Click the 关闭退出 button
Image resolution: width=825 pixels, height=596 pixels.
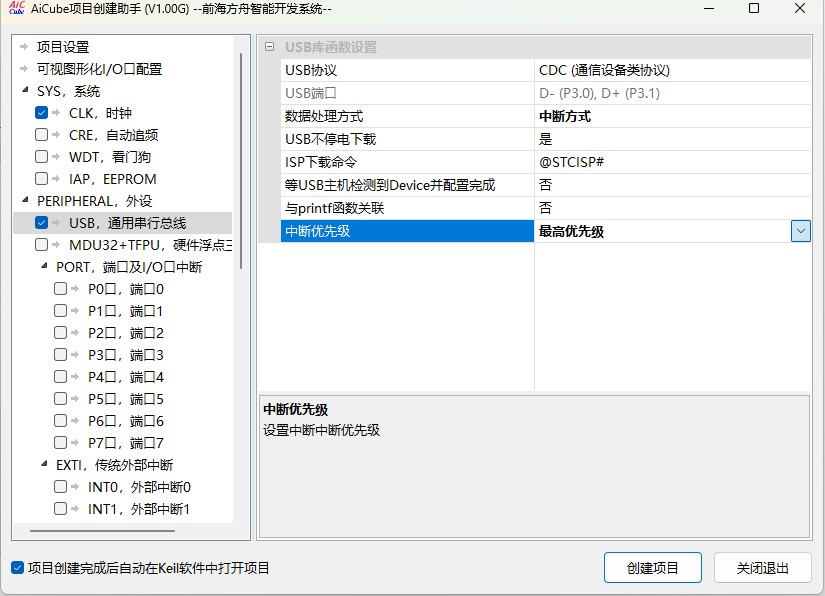[x=762, y=568]
